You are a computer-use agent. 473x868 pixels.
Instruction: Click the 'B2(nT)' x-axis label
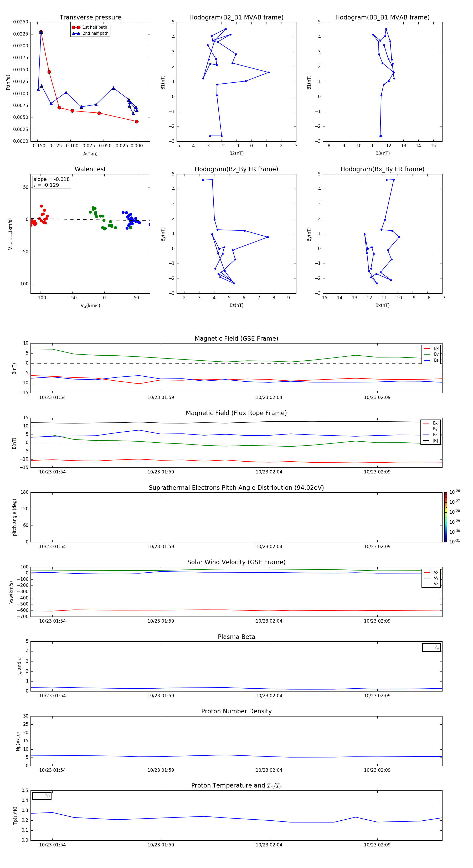[236, 154]
